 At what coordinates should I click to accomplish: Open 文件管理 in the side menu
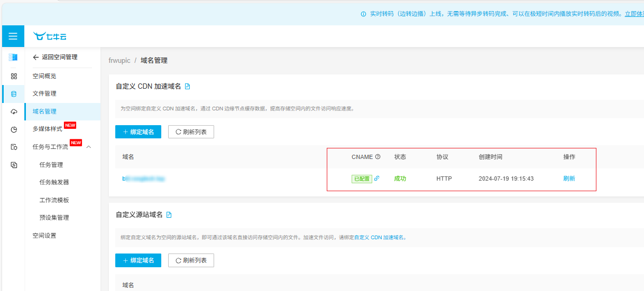[44, 93]
